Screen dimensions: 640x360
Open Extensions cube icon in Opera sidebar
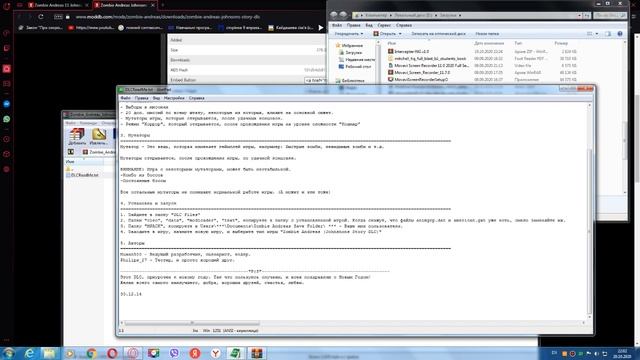click(7, 154)
